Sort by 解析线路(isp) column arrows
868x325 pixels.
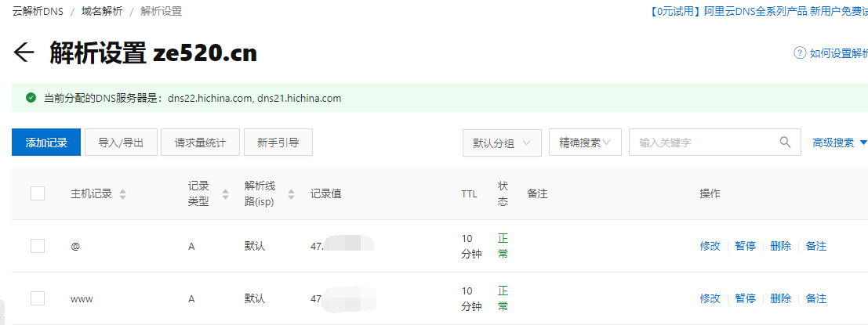coord(291,194)
